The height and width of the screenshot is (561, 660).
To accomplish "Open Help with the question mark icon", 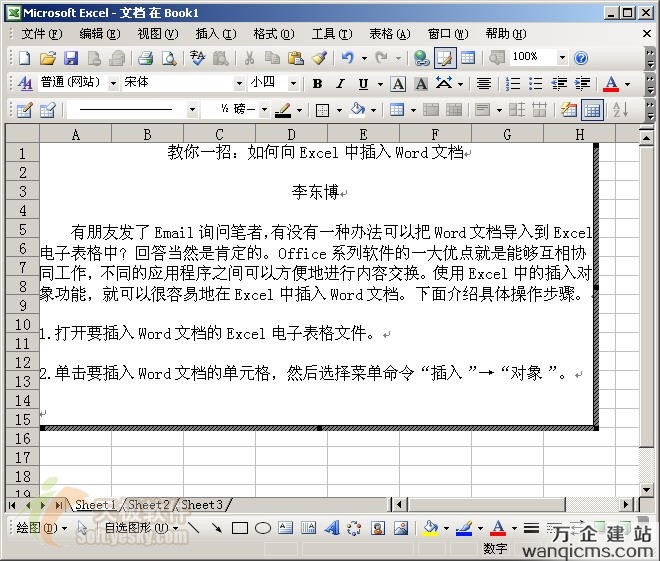I will pos(581,58).
